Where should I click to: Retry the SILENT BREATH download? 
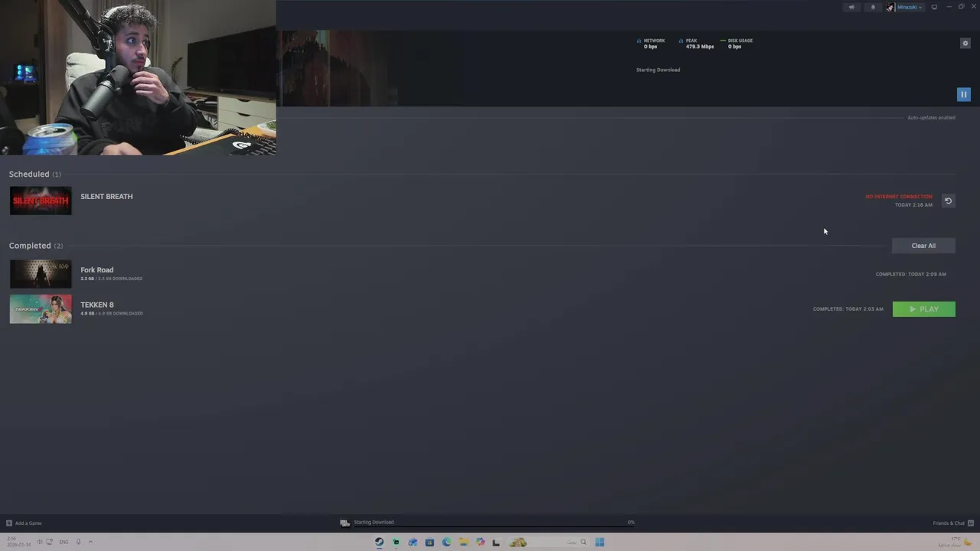[948, 201]
